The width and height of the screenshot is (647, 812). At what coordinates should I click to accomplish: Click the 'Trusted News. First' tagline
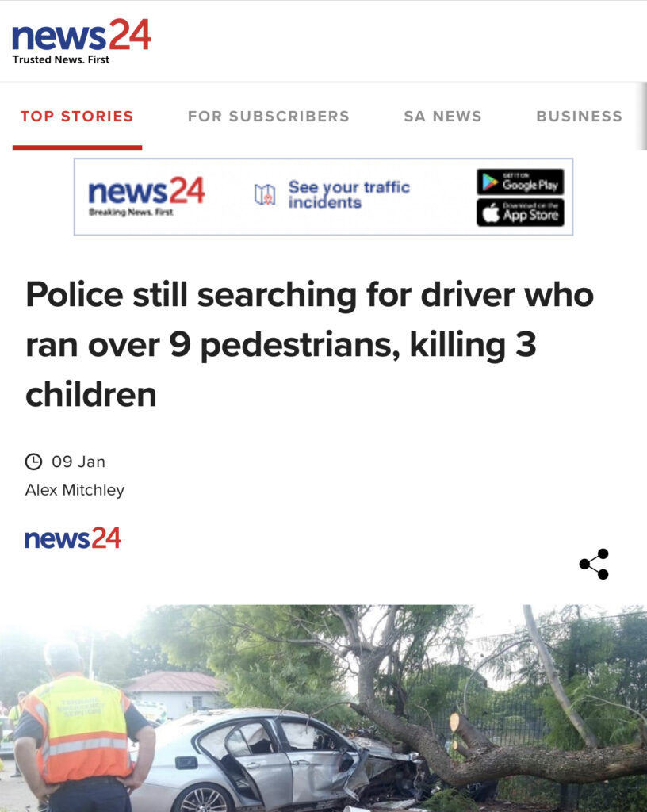60,59
